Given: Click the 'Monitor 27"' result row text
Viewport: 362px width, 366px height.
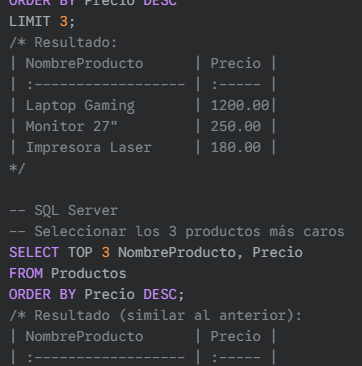Looking at the screenshot, I should [x=72, y=127].
